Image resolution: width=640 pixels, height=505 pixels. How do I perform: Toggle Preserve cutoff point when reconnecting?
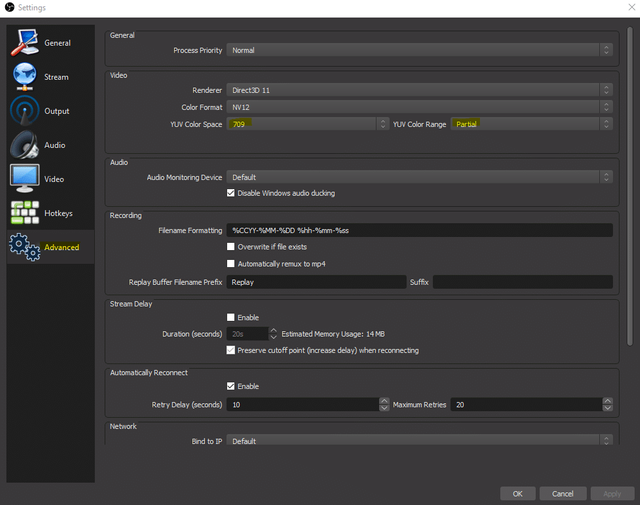231,350
